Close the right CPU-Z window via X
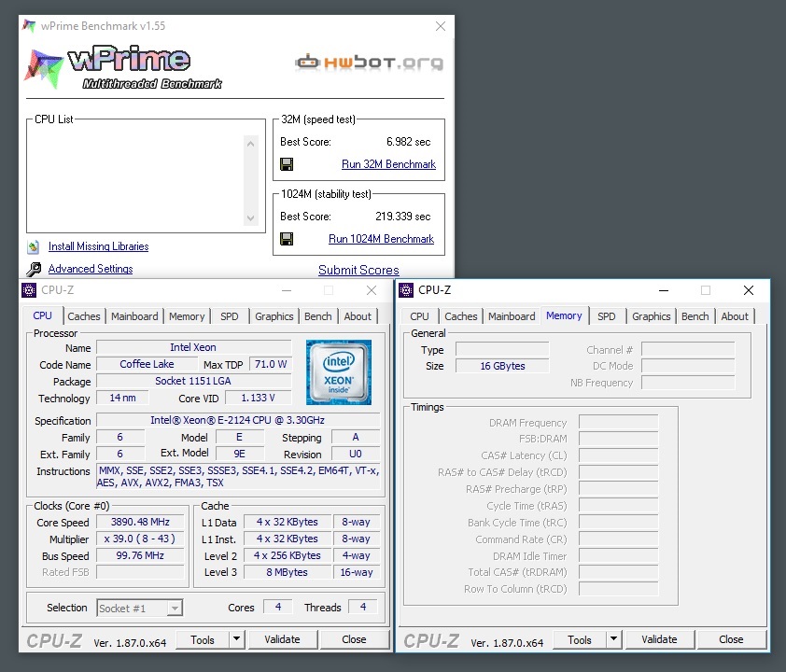This screenshot has width=786, height=672. pos(749,290)
